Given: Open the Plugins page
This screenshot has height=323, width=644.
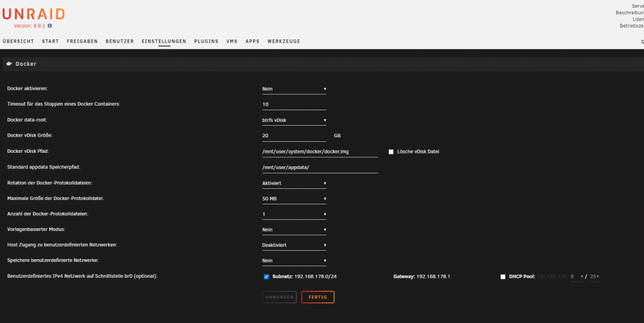Looking at the screenshot, I should [x=206, y=41].
